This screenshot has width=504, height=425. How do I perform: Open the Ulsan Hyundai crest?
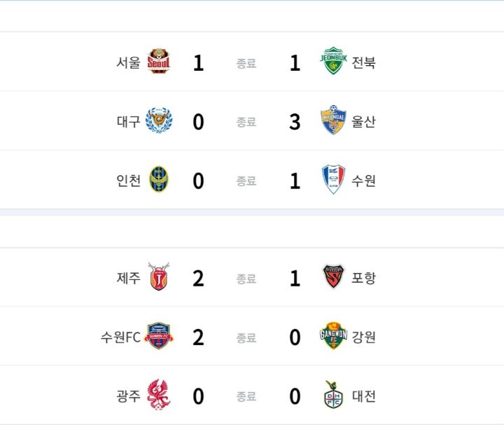333,120
